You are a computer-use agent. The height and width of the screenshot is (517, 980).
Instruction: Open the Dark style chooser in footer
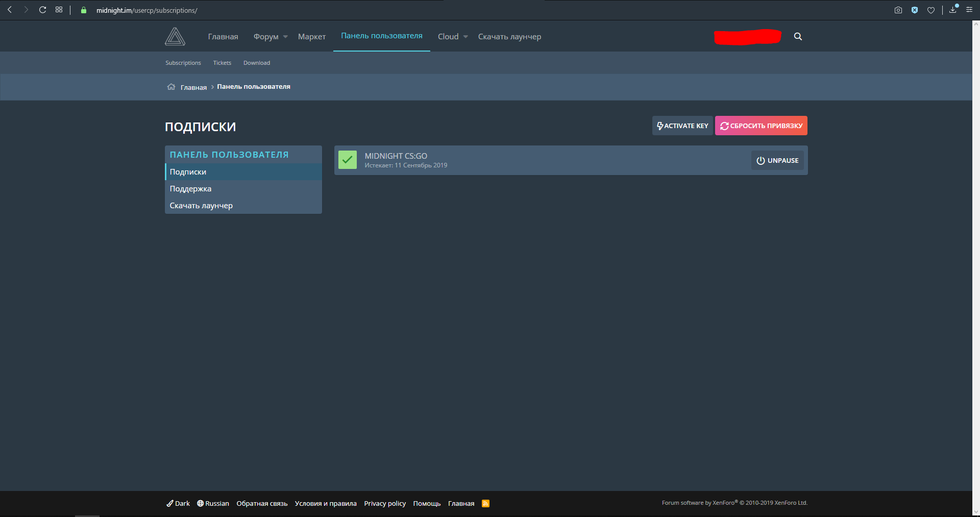pyautogui.click(x=178, y=503)
